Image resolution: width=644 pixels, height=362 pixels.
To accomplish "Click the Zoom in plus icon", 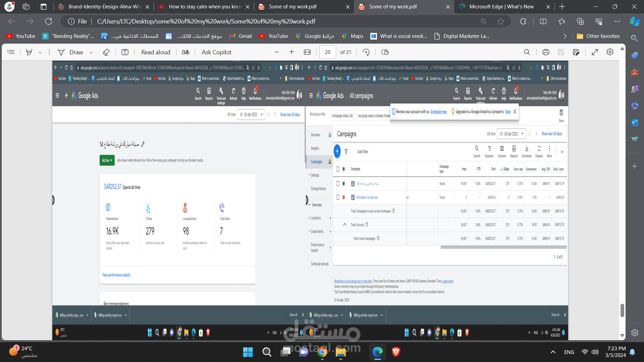I will tap(291, 52).
